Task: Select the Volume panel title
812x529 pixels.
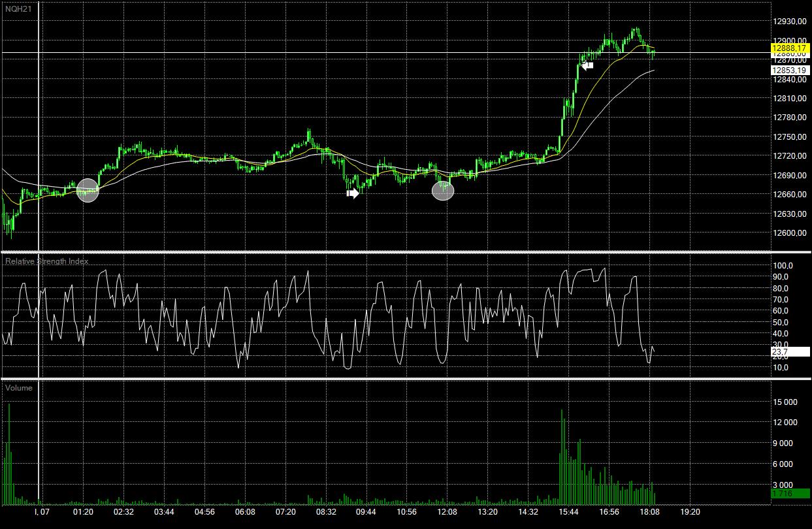Action: (x=19, y=388)
